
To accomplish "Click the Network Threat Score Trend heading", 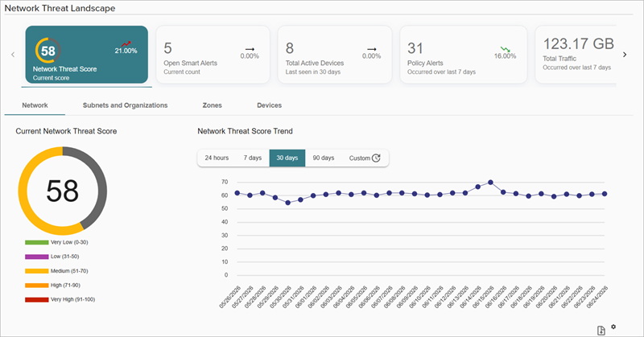I will [246, 131].
